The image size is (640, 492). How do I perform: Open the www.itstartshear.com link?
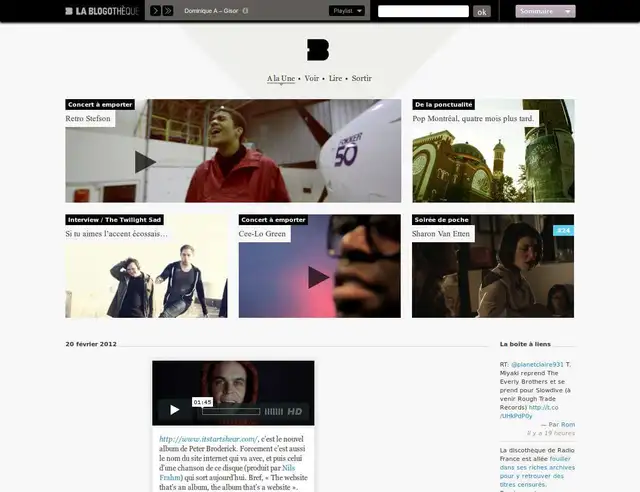click(208, 439)
